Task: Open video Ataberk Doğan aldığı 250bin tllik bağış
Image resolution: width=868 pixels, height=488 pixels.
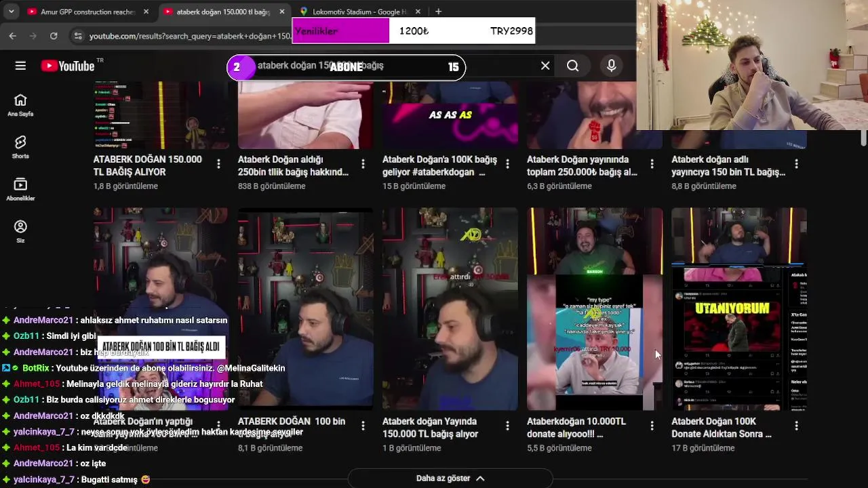Action: coord(293,166)
